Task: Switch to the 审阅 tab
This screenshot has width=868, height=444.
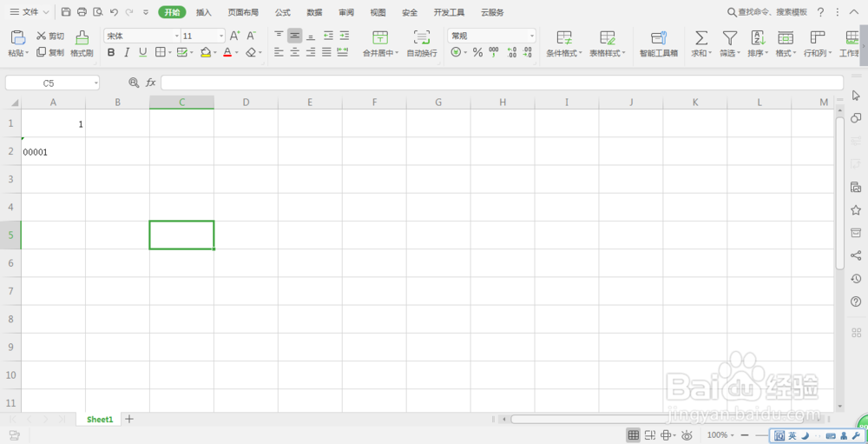Action: coord(346,12)
